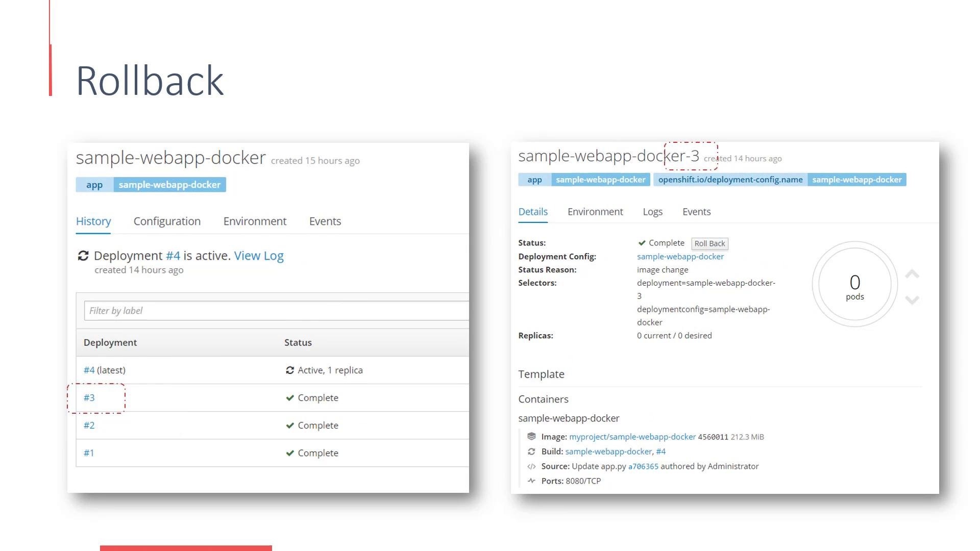Open the sample-webapp-docker link beside Build
The height and width of the screenshot is (551, 980).
pos(608,452)
